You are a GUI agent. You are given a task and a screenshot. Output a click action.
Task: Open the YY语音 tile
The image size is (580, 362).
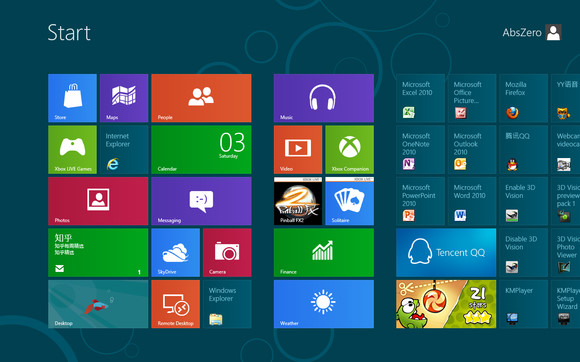(x=566, y=98)
